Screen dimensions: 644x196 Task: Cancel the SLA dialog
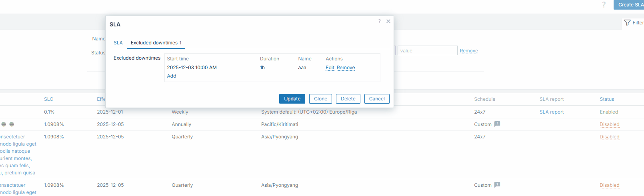(x=376, y=99)
